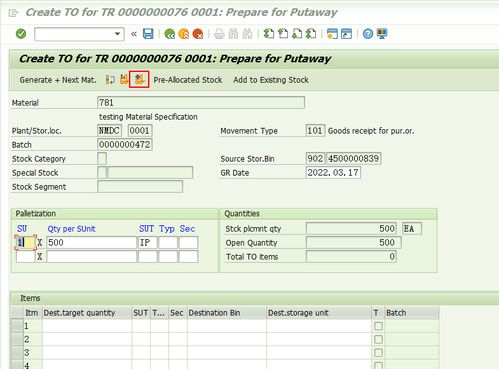Click the empty second-row Qty per SUnit field
The image size is (499, 369).
91,257
